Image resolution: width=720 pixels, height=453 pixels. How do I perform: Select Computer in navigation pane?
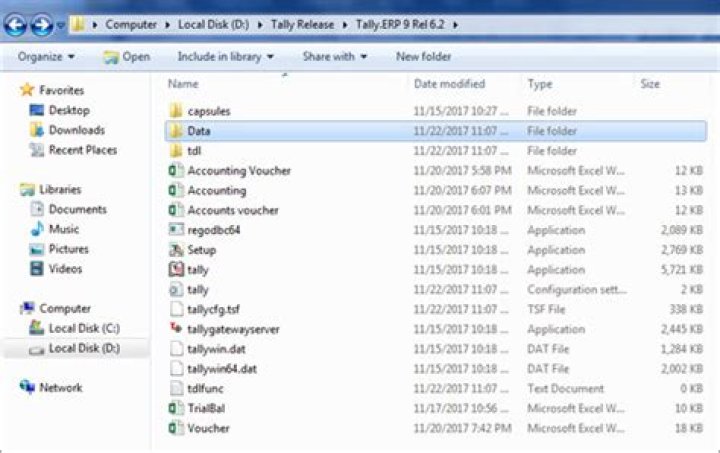tap(65, 308)
